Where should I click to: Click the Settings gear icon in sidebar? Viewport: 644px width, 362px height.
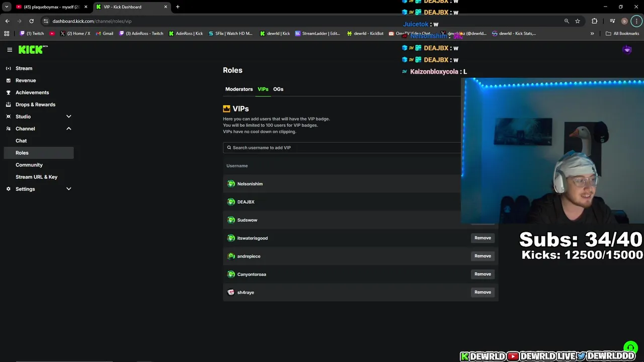(9, 189)
